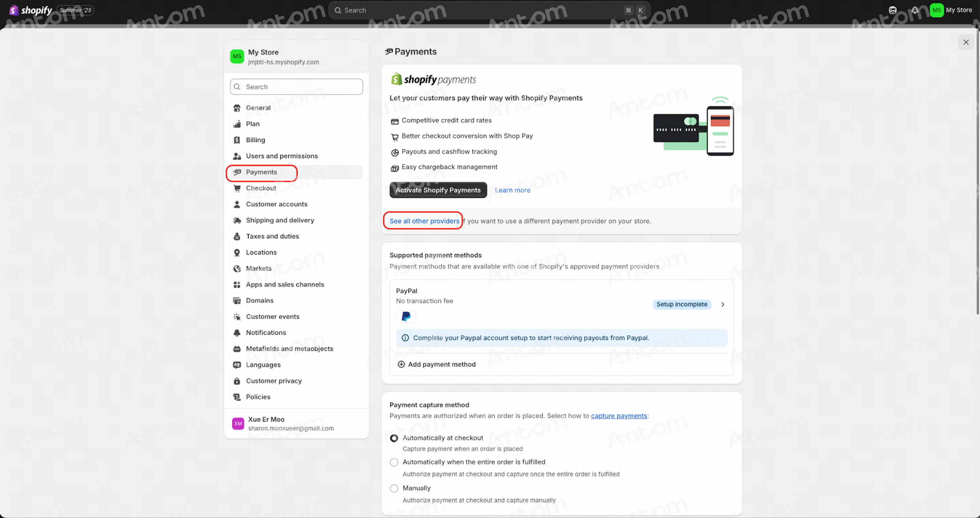
Task: Click the Policies document icon
Action: tap(237, 397)
